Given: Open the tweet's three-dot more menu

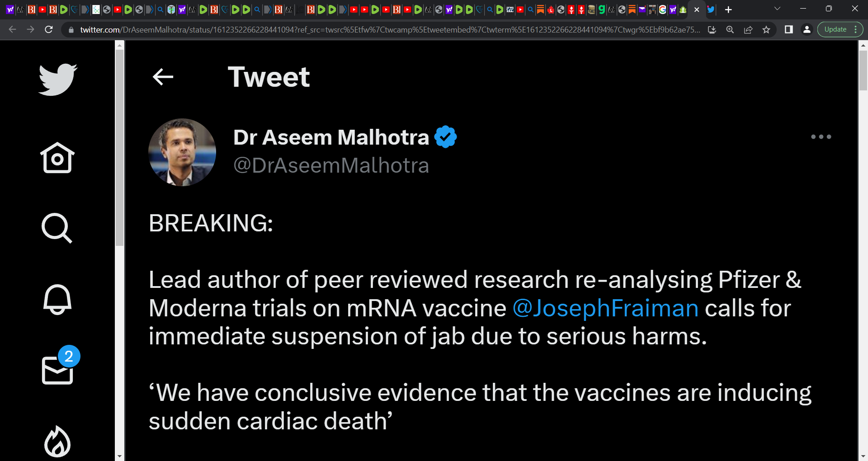Looking at the screenshot, I should click(821, 136).
